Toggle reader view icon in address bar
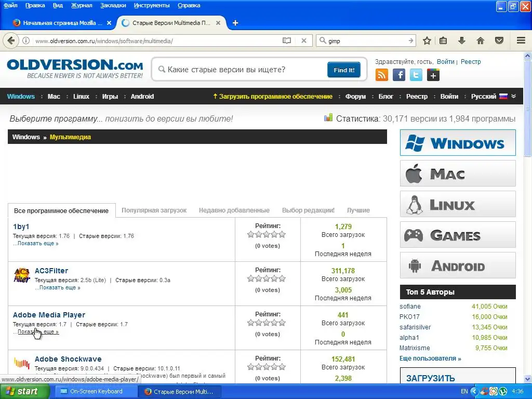This screenshot has height=399, width=532. (x=287, y=41)
